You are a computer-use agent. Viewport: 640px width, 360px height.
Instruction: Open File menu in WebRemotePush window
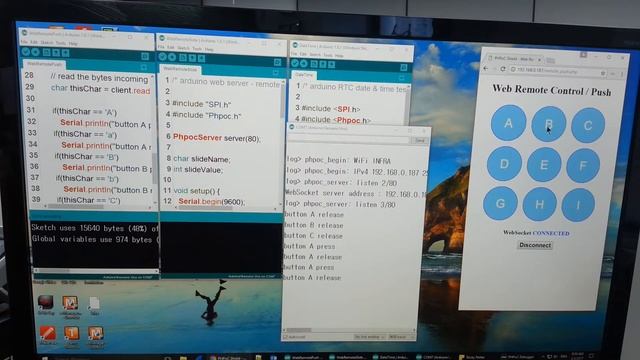pos(24,42)
